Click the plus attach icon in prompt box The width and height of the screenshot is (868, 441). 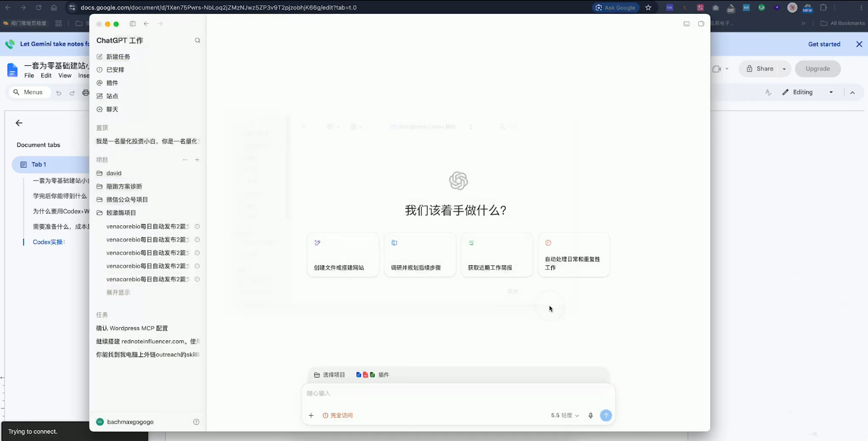pos(311,415)
